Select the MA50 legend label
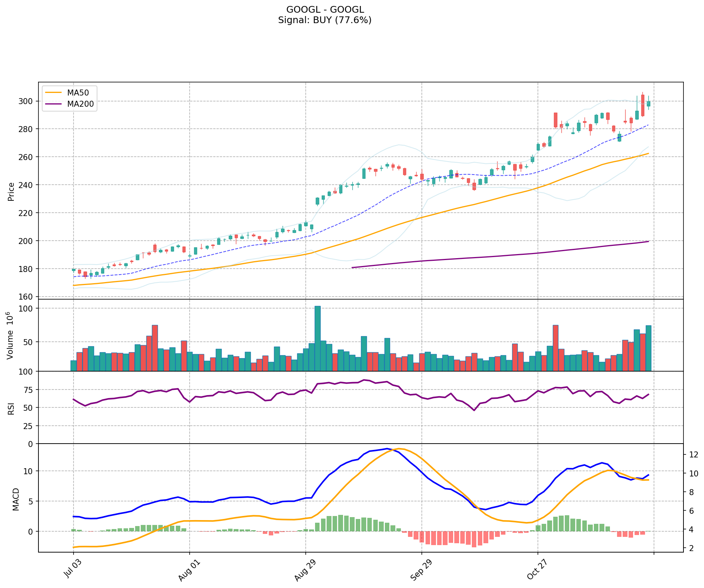This screenshot has height=588, width=704. click(x=77, y=93)
